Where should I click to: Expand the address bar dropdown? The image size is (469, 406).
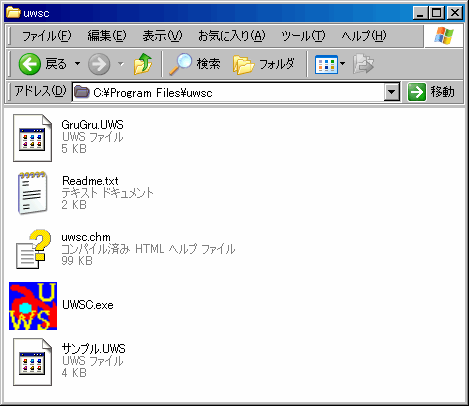click(x=392, y=92)
